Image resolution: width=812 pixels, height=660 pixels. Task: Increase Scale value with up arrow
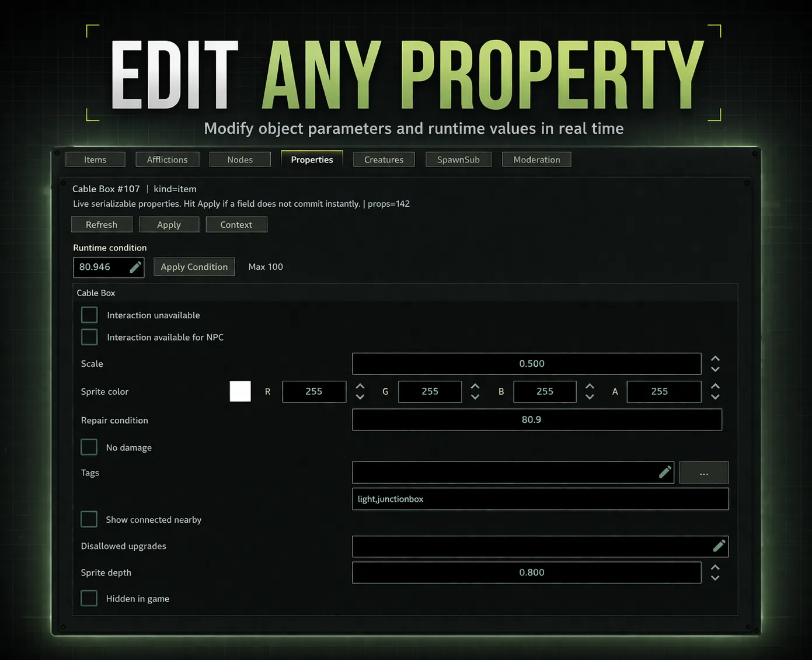(x=715, y=359)
